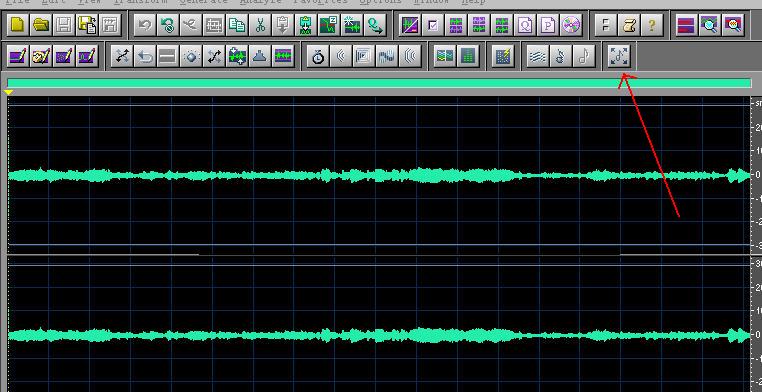Apply silence with flat-line icon

click(x=168, y=57)
